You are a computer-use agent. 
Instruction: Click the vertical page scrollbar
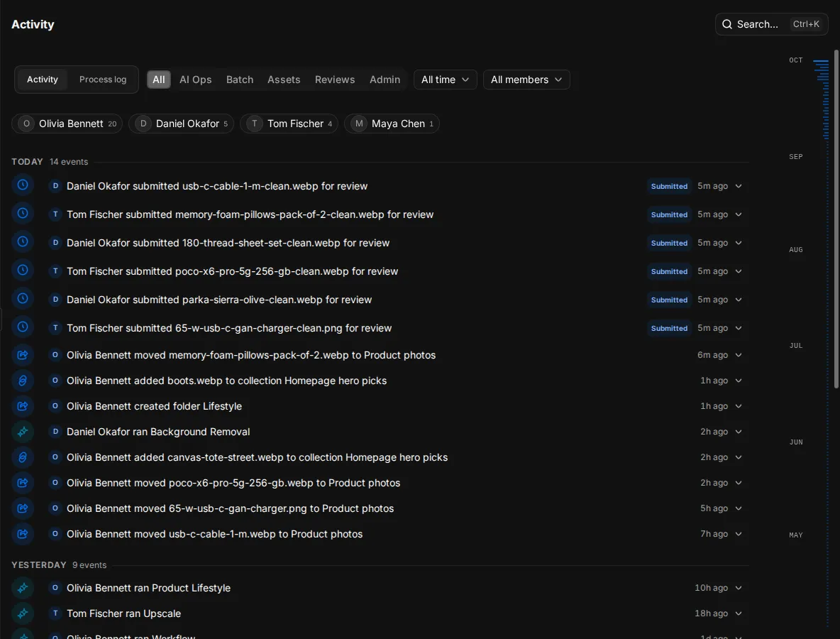836,219
